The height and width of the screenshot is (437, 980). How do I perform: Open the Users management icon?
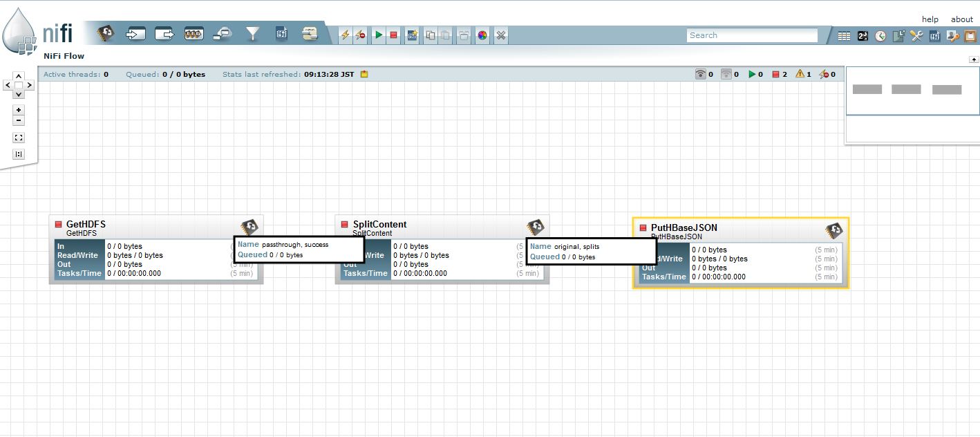[x=952, y=35]
